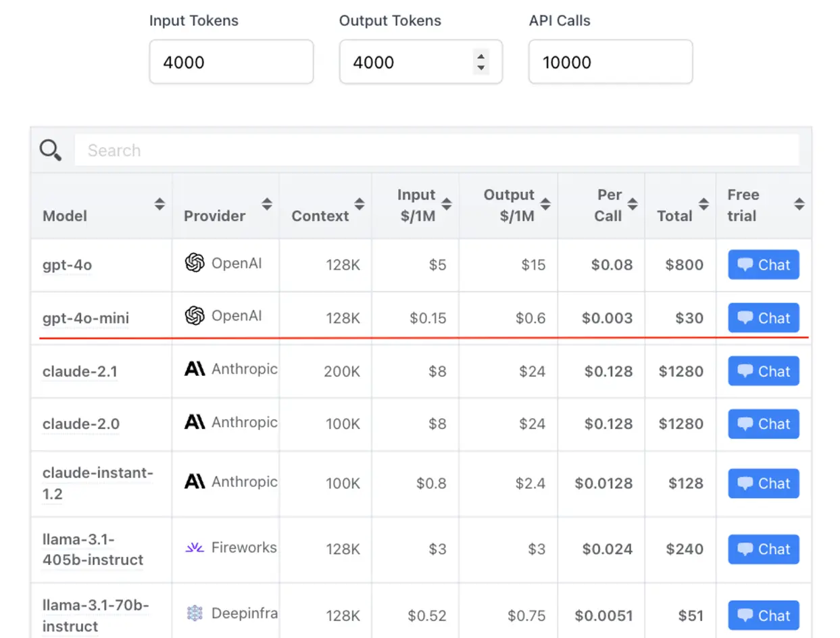The image size is (840, 638).
Task: Open the llama-3.1-405b-instruct model link
Action: [93, 549]
